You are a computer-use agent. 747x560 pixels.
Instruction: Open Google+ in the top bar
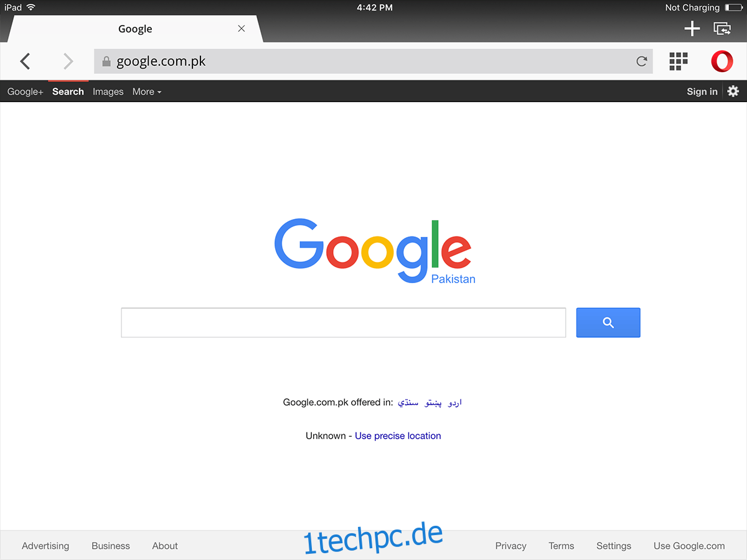(x=26, y=91)
